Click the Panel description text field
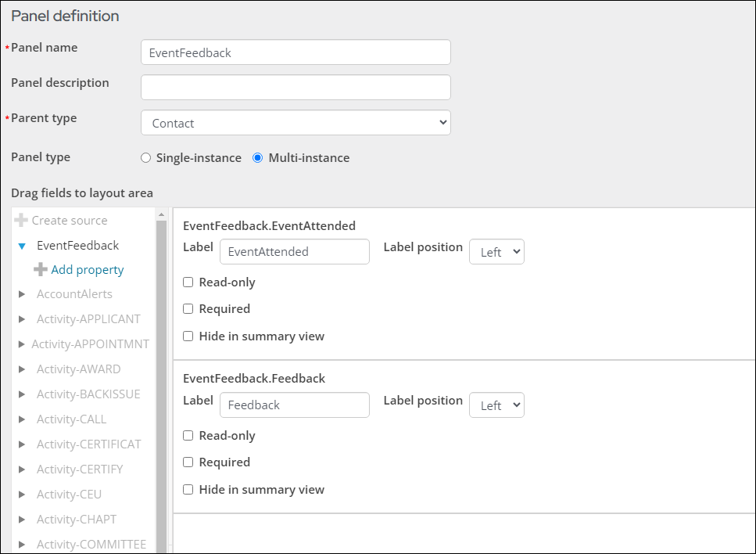Screen dimensions: 756x554 click(296, 88)
